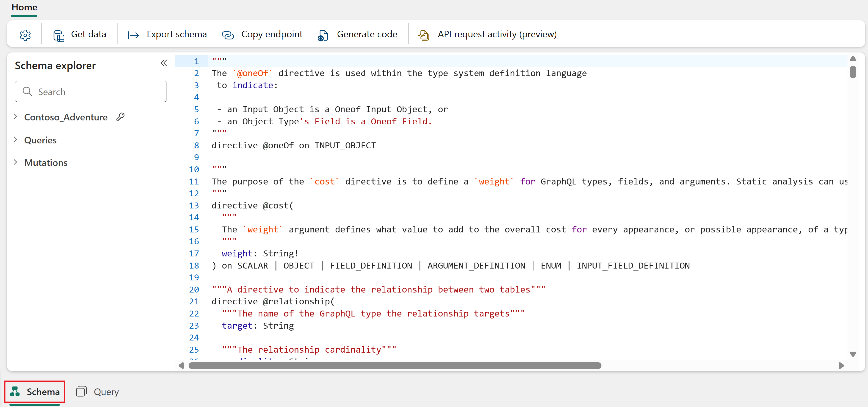This screenshot has width=868, height=407.
Task: Click the Generate code button label
Action: (367, 34)
